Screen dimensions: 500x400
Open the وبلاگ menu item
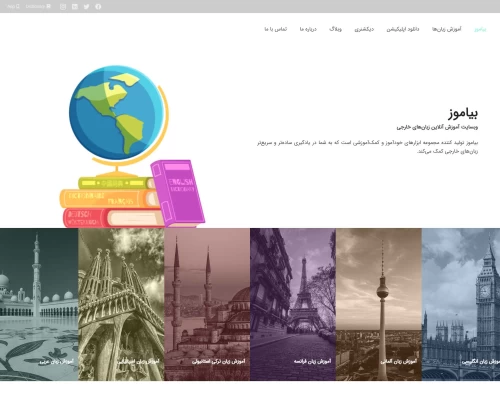[335, 29]
